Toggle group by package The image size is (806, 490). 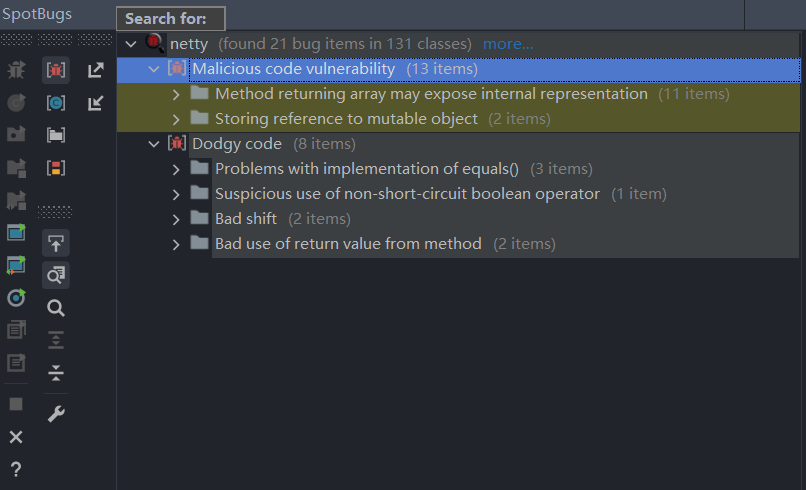[56, 135]
